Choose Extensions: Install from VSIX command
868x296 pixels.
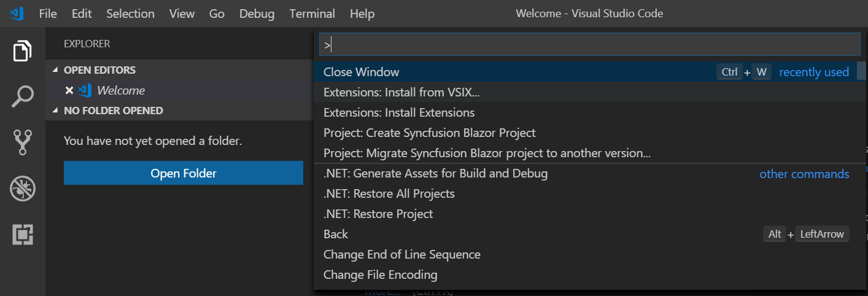401,93
